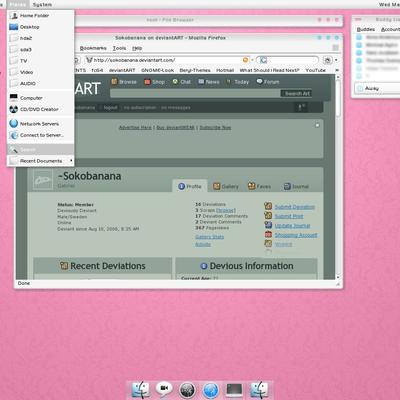
Task: Open the AUDIO bookmark in Places
Action: click(x=41, y=84)
